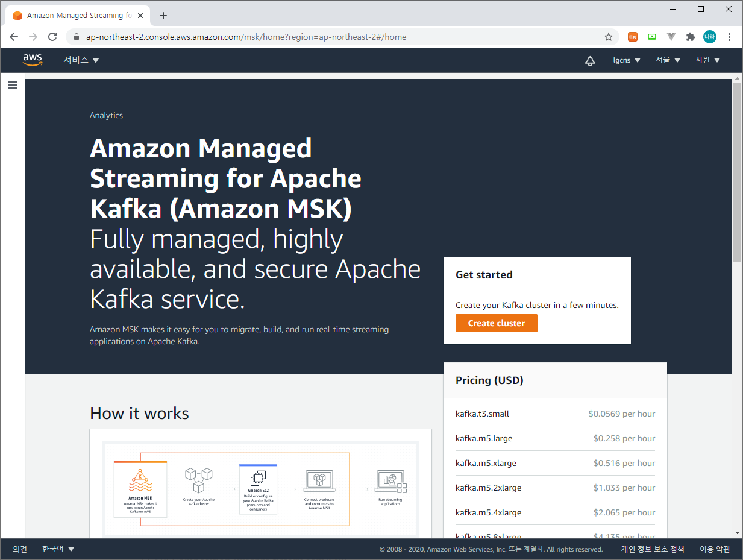Screen dimensions: 743x560
Task: Click the scrollbar down arrow
Action: [738, 533]
